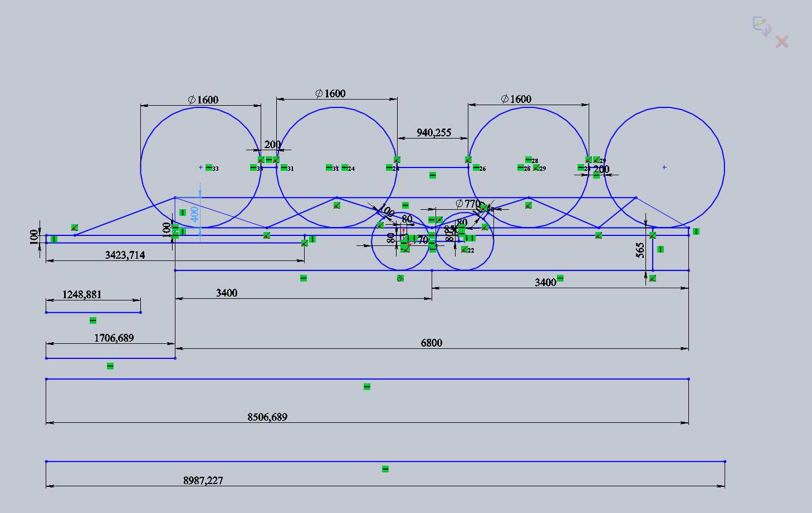812x513 pixels.
Task: Select coincident relation at third circle's truss peak
Action: 529,206
